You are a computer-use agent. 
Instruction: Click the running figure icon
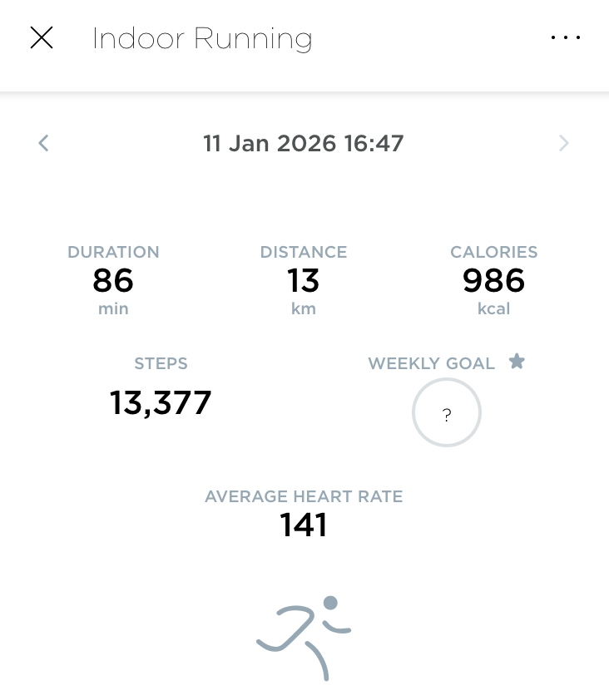point(304,638)
